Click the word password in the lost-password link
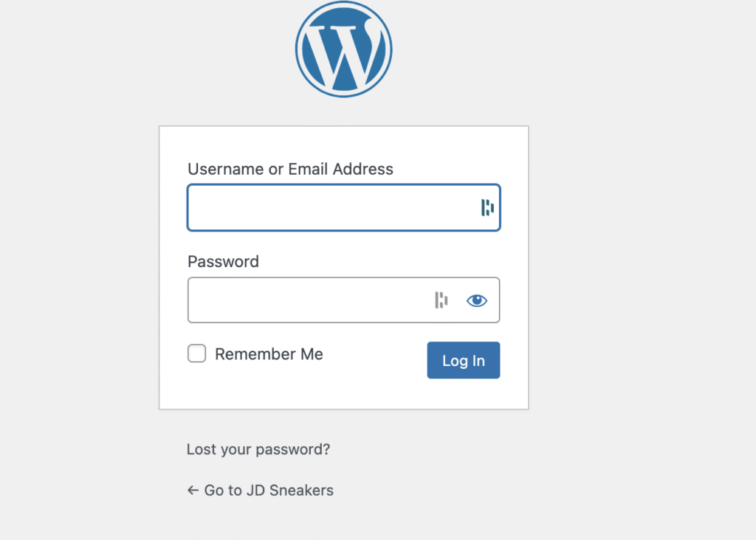This screenshot has height=540, width=756. tap(297, 449)
